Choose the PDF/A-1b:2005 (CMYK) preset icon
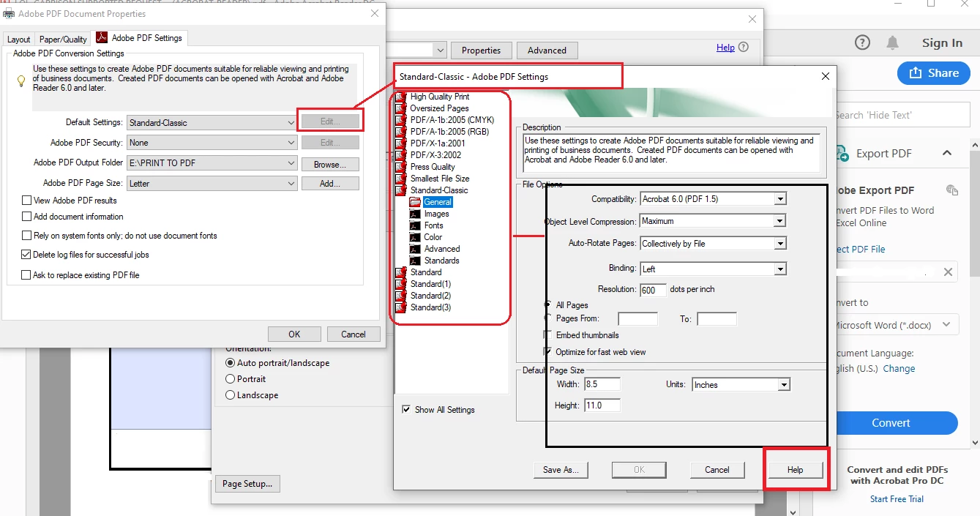Screen dimensions: 980x516 pyautogui.click(x=401, y=120)
